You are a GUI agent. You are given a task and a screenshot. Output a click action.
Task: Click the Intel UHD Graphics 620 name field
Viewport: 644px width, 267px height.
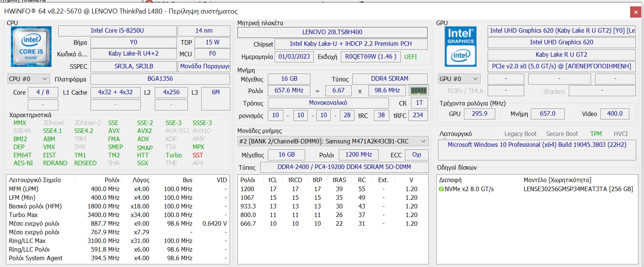(x=561, y=42)
